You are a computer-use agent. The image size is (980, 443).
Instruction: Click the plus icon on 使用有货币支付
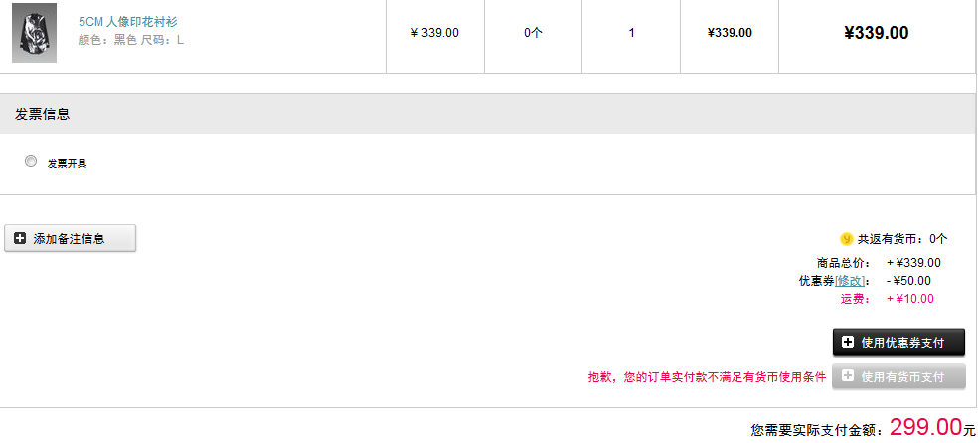[848, 376]
